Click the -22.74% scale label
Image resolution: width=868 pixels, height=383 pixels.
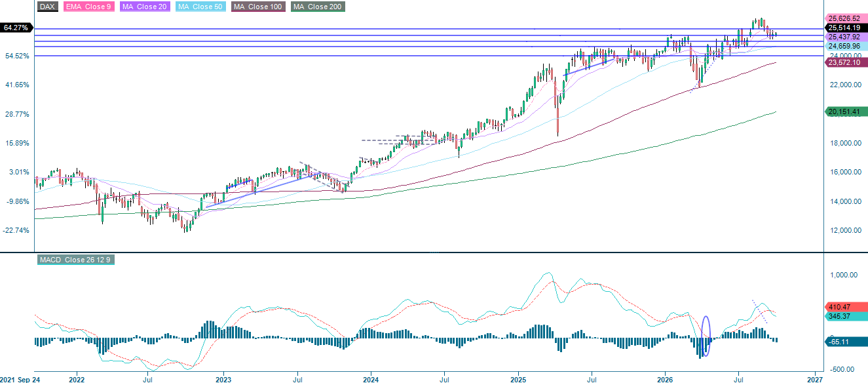(x=16, y=230)
